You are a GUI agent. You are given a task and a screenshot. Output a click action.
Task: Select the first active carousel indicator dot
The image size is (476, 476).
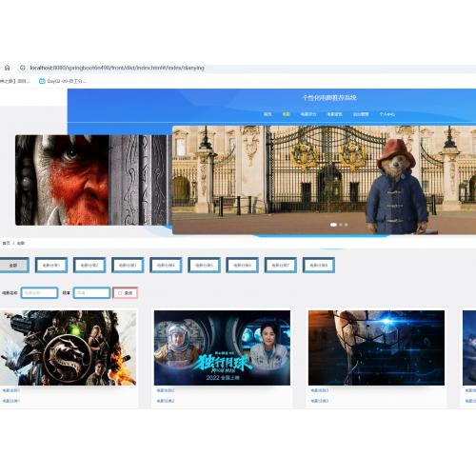click(x=333, y=225)
